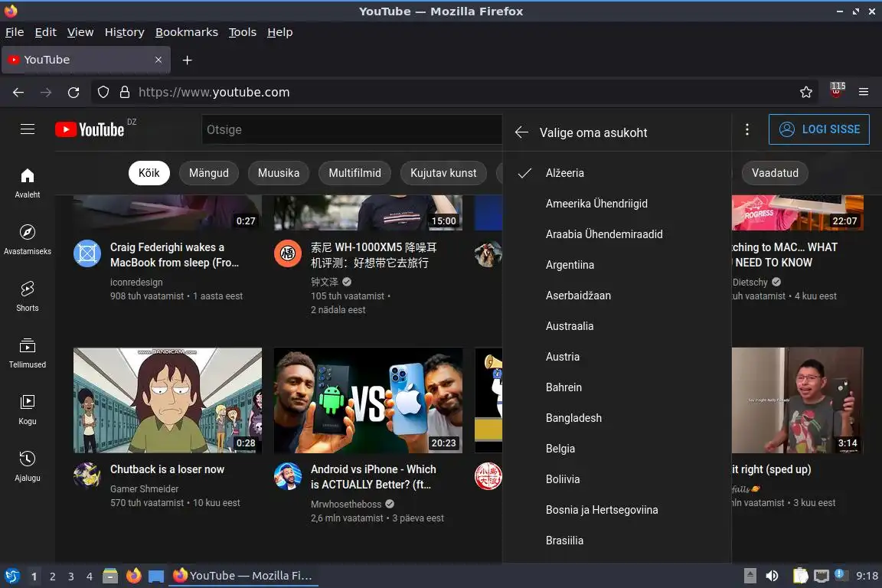This screenshot has height=588, width=882.
Task: Open the History menu
Action: (x=124, y=32)
